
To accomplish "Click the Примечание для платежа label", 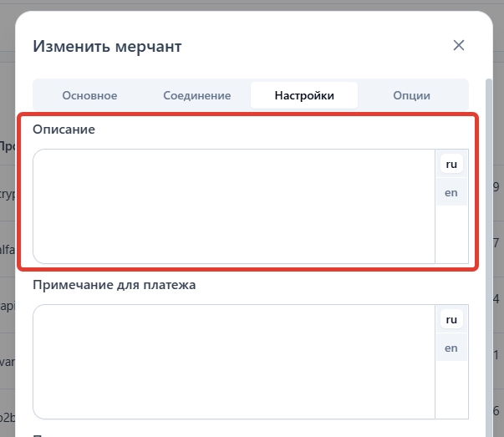I will point(114,285).
